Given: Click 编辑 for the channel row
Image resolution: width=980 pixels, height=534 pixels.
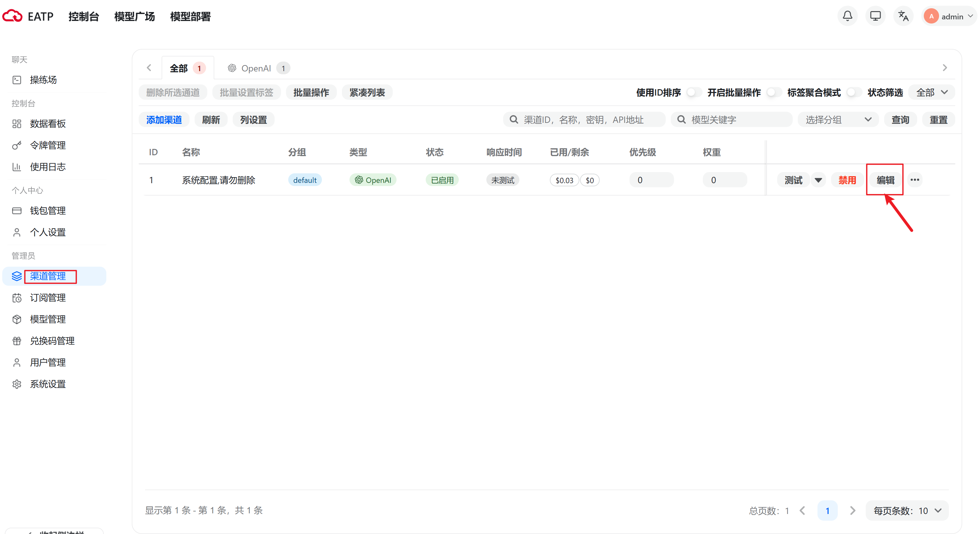Looking at the screenshot, I should coord(885,180).
